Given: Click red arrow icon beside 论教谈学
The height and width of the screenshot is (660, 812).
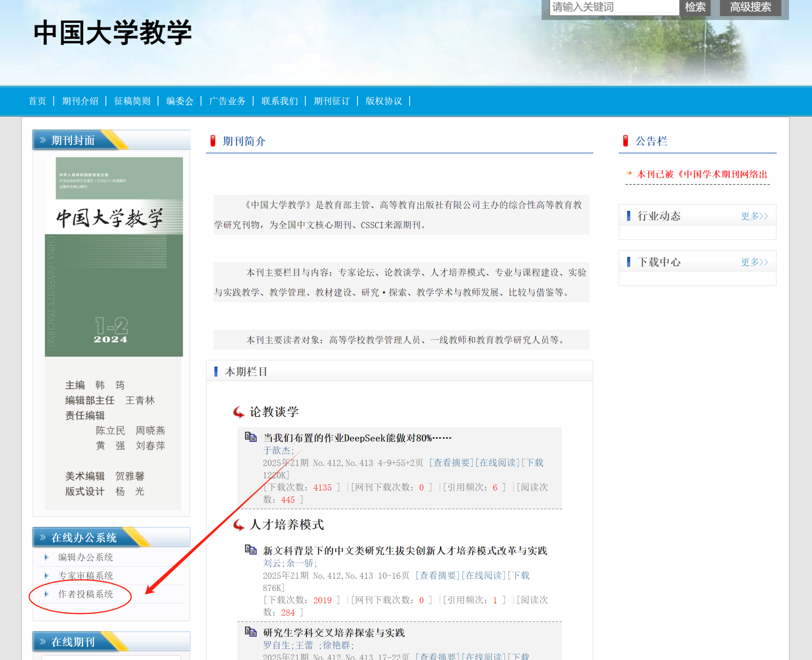Looking at the screenshot, I should [239, 412].
